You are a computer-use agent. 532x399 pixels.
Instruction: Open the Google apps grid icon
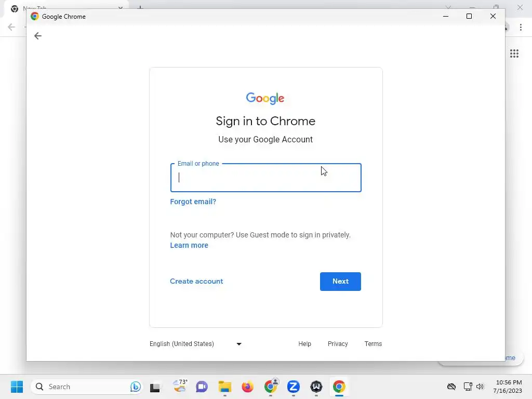pyautogui.click(x=514, y=54)
